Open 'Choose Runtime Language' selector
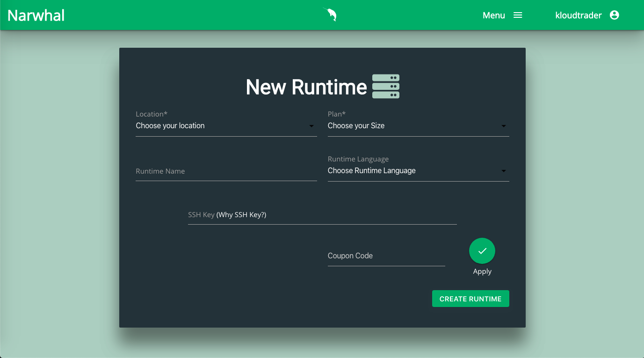The image size is (644, 358). click(412, 171)
